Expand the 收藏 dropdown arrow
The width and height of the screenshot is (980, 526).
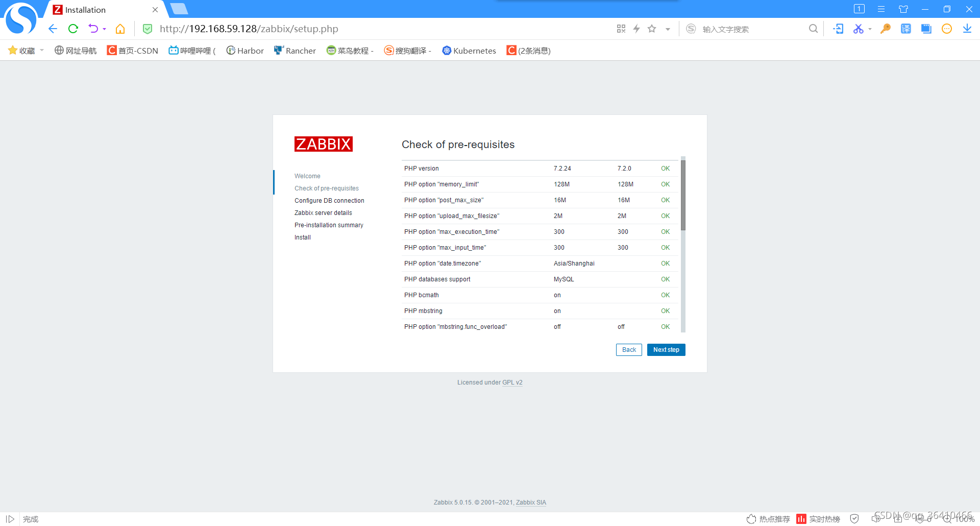click(42, 51)
